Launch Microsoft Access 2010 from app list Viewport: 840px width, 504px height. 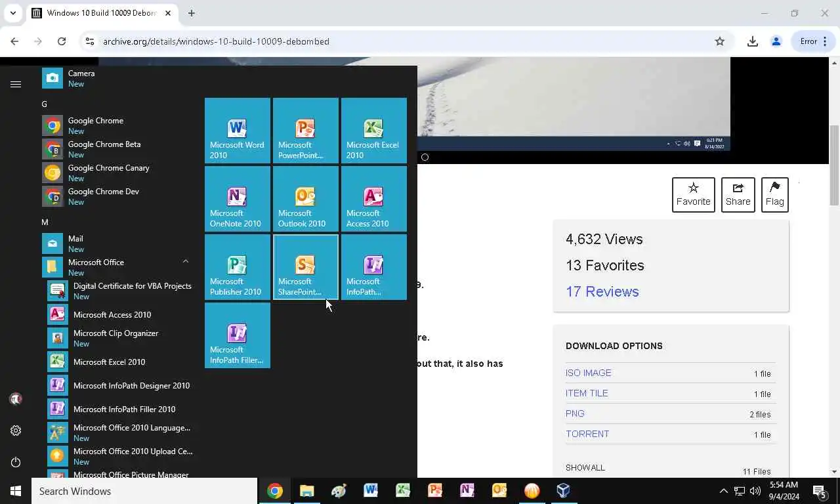coord(121,314)
